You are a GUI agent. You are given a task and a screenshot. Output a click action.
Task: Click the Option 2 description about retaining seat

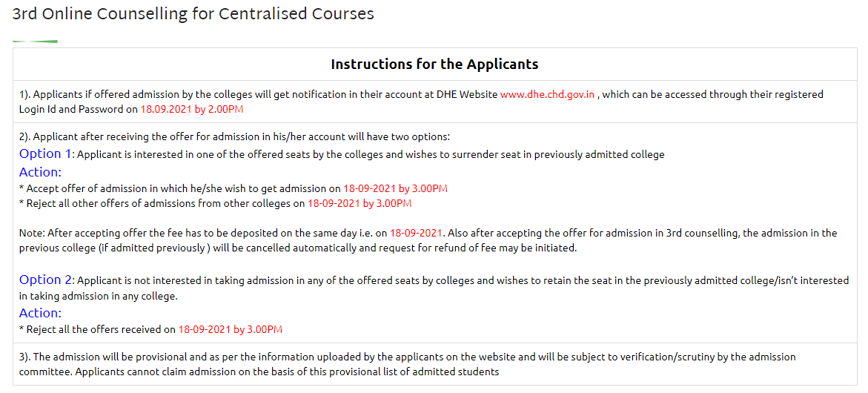point(434,288)
